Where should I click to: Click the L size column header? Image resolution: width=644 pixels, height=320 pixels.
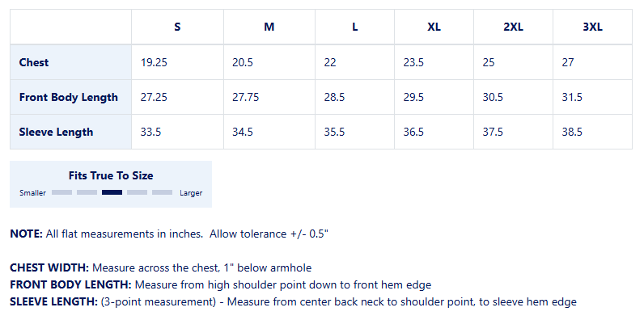point(354,27)
